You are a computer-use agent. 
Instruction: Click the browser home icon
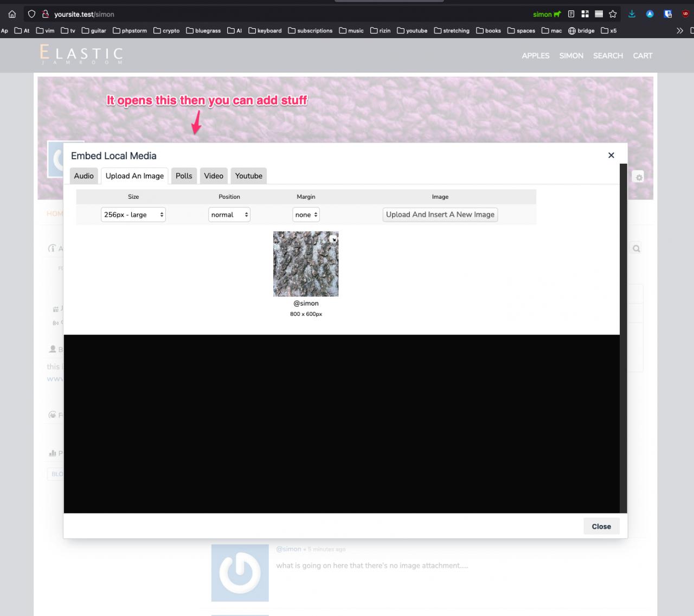(12, 15)
